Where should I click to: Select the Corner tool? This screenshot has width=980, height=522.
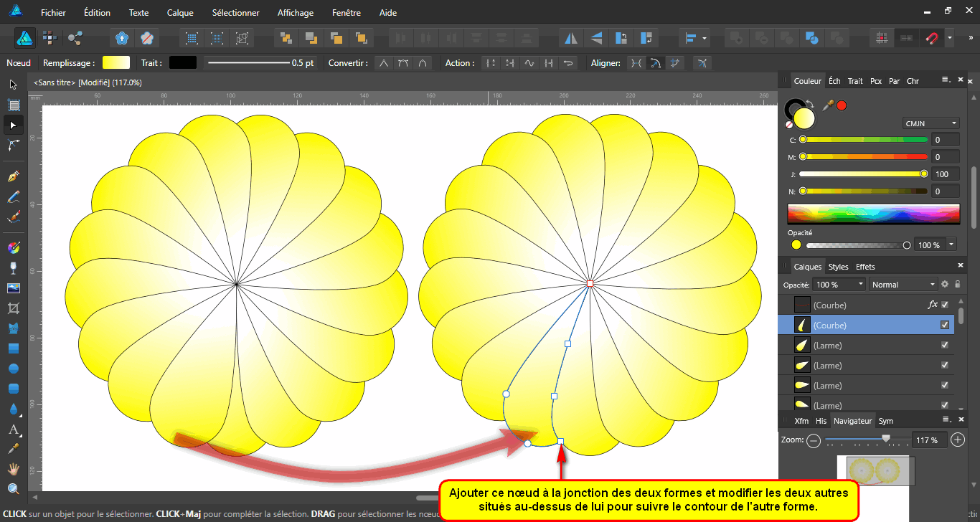(x=13, y=145)
